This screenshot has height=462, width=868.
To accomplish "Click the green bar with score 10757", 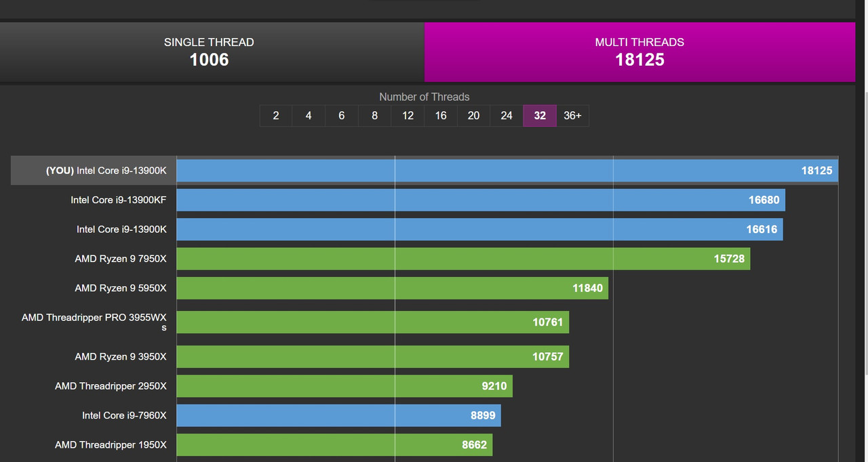I will click(x=373, y=356).
